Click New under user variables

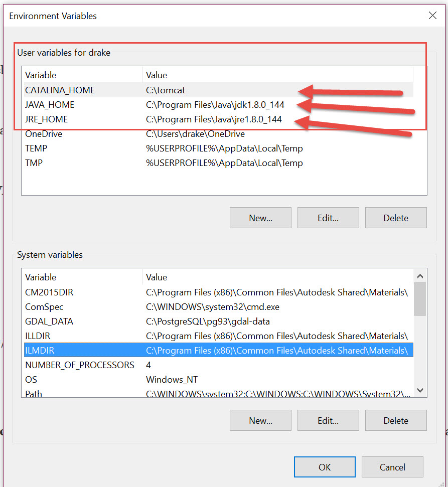click(260, 218)
